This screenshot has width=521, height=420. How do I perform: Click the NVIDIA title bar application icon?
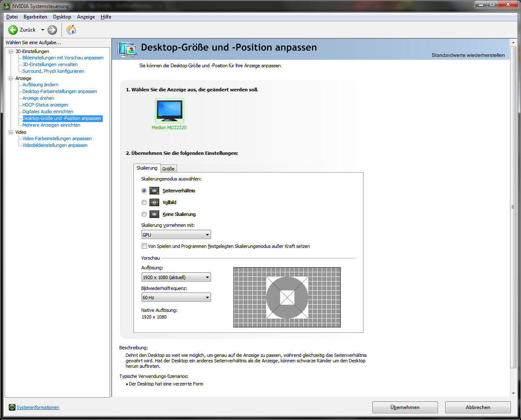click(x=6, y=6)
